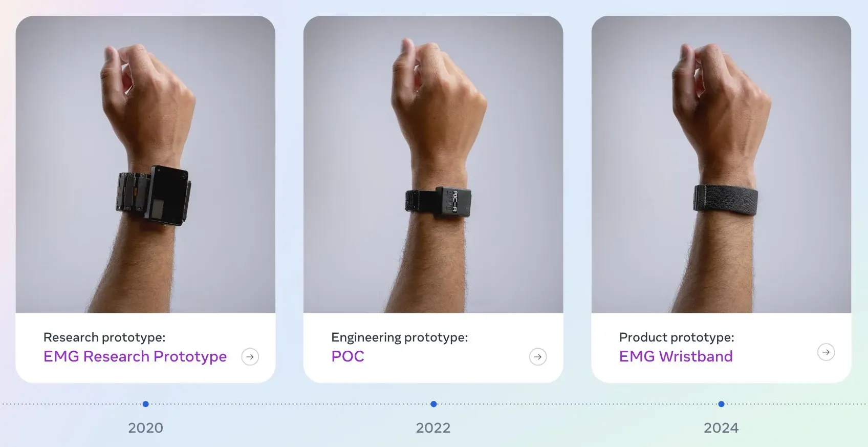Viewport: 868px width, 447px height.
Task: Select the 2022 timeline dot
Action: [x=433, y=404]
